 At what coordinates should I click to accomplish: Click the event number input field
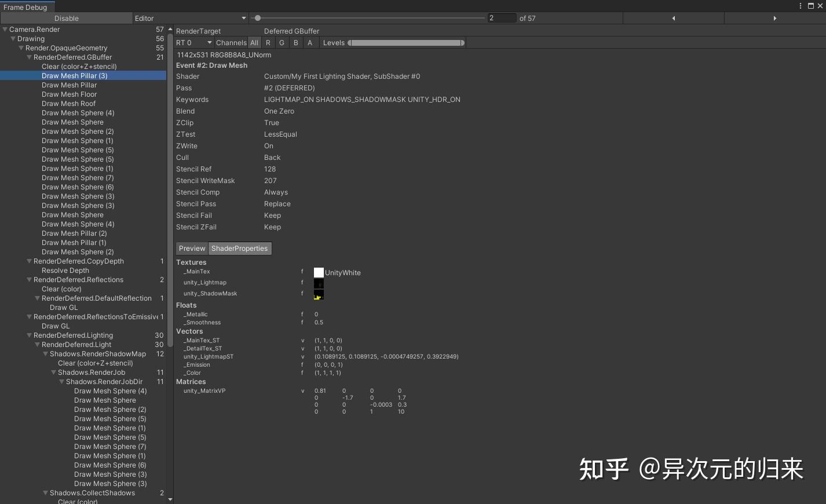tap(502, 18)
